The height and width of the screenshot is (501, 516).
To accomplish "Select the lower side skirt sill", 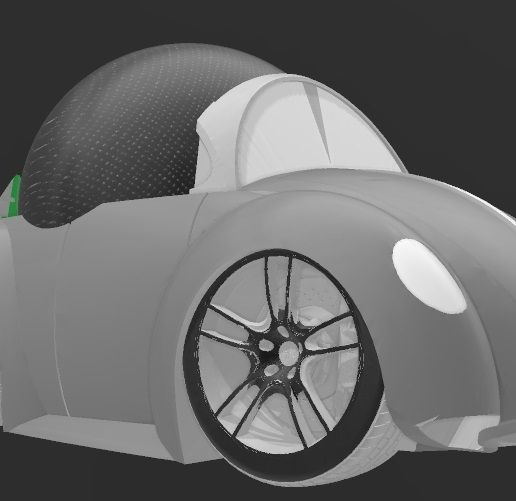I will tap(93, 437).
